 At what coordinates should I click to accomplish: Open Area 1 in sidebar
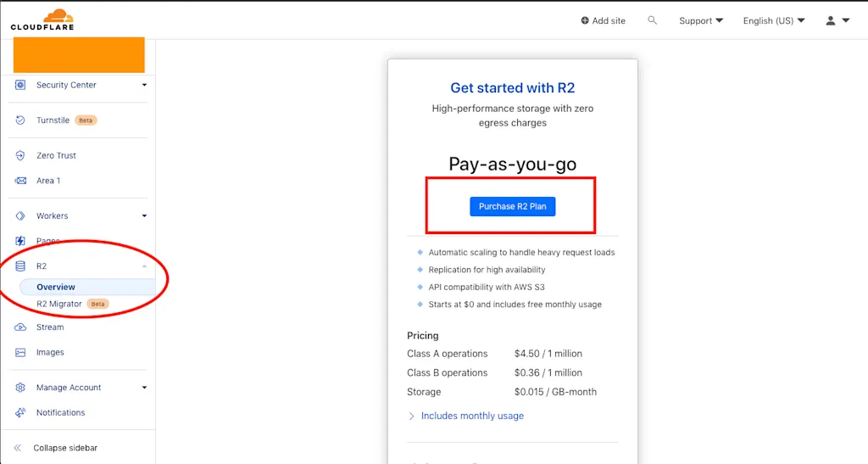(48, 181)
